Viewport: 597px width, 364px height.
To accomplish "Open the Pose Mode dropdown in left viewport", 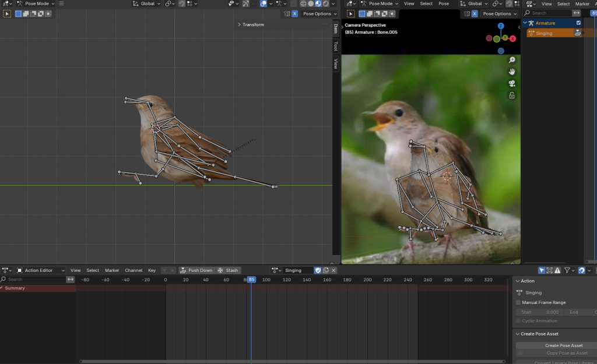I will tap(35, 3).
